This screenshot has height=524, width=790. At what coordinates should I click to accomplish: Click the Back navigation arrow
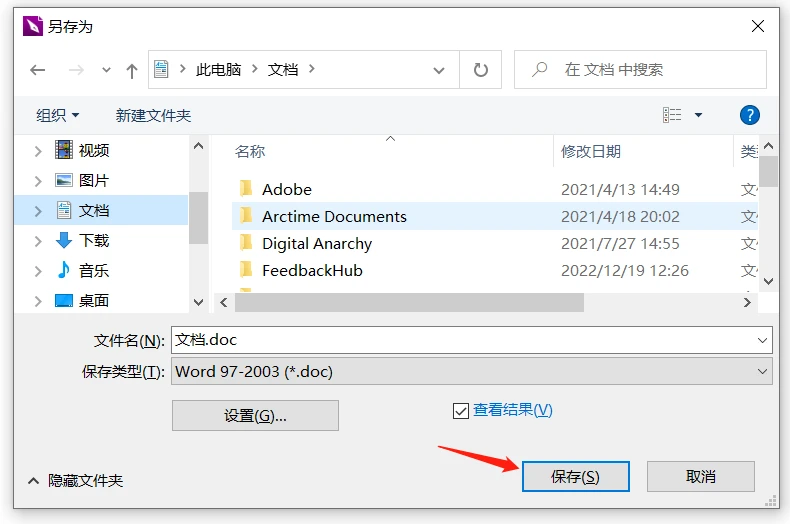[38, 70]
